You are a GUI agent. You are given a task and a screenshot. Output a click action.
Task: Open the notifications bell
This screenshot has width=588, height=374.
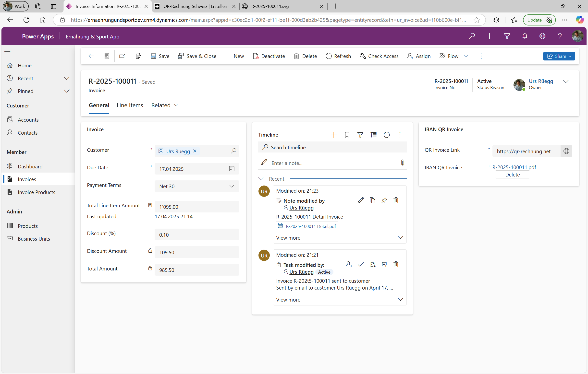525,36
